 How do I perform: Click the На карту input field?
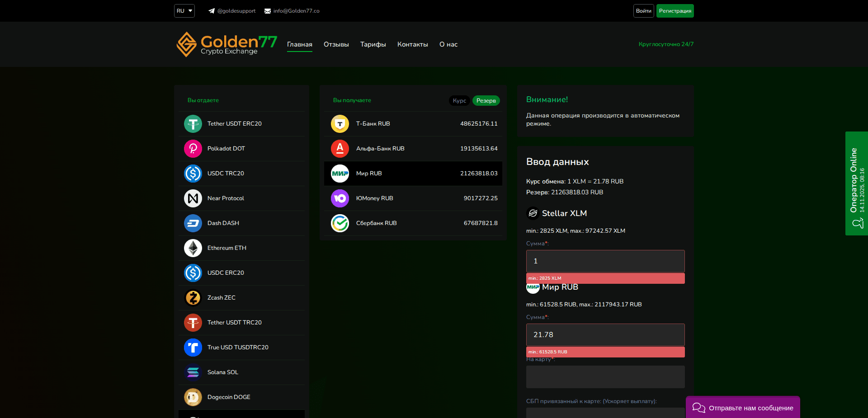(x=605, y=376)
